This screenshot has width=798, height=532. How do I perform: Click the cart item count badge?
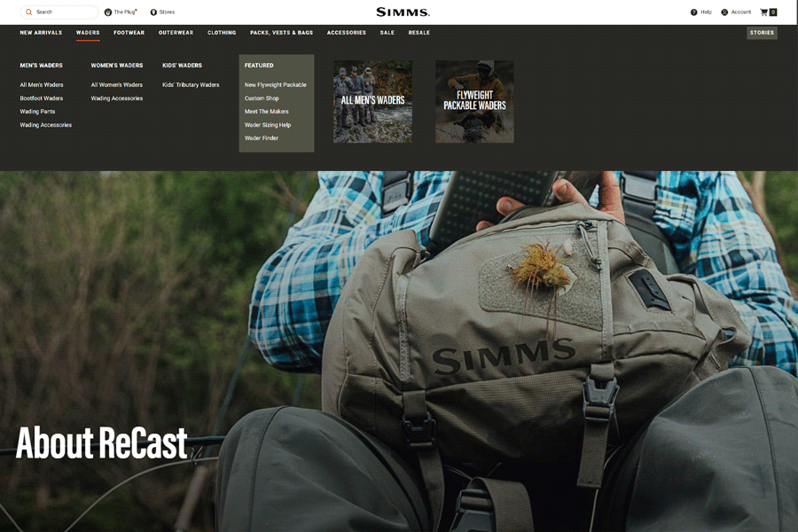click(x=773, y=12)
